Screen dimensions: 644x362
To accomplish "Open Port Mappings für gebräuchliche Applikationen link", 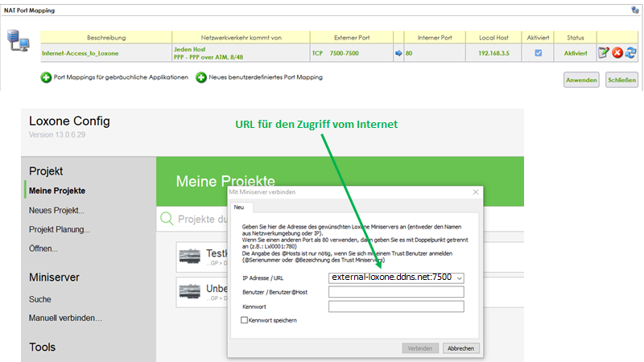I will [121, 77].
